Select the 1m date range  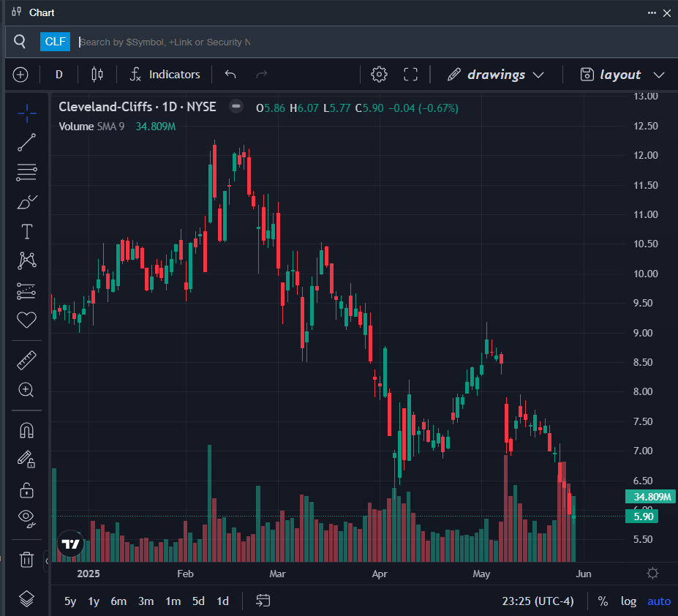pyautogui.click(x=173, y=601)
